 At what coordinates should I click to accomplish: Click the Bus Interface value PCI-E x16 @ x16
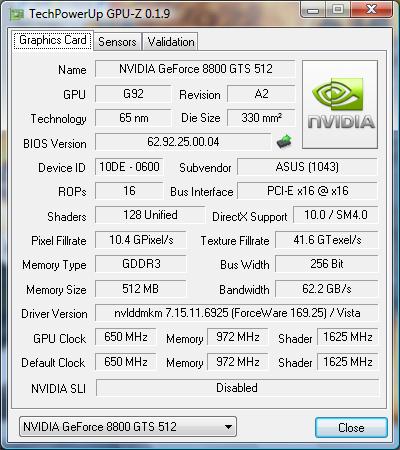click(307, 191)
